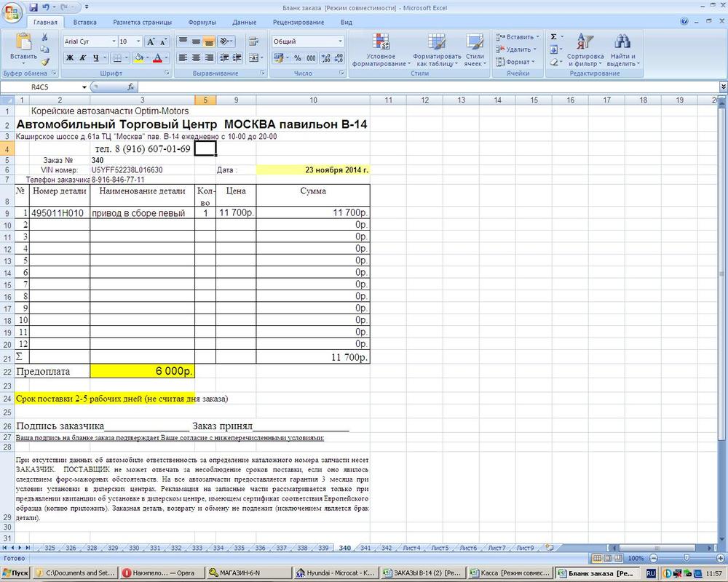Open the Формат cells dropdown
Viewport: 728px width, 582px height.
pyautogui.click(x=515, y=62)
